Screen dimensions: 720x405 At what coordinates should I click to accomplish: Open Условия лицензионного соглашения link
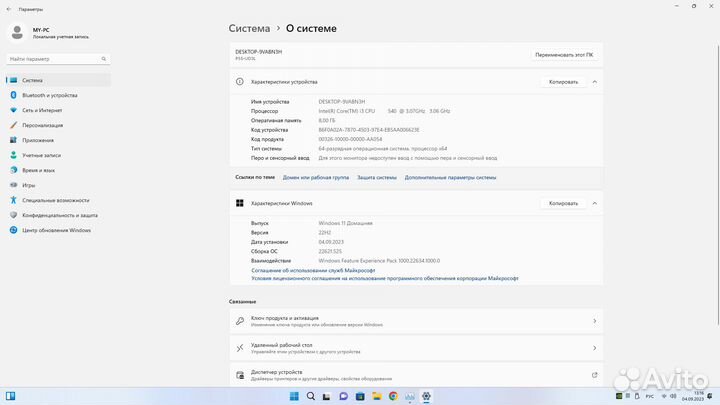coord(385,278)
